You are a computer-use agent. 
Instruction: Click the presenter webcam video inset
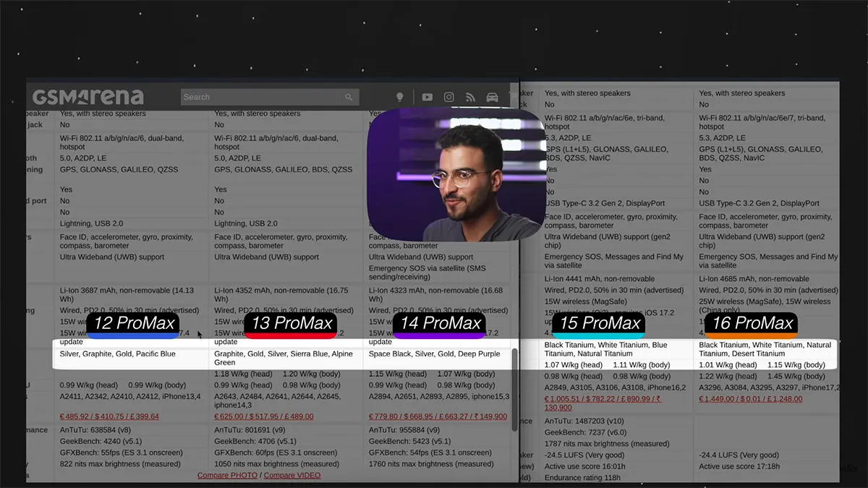(456, 174)
